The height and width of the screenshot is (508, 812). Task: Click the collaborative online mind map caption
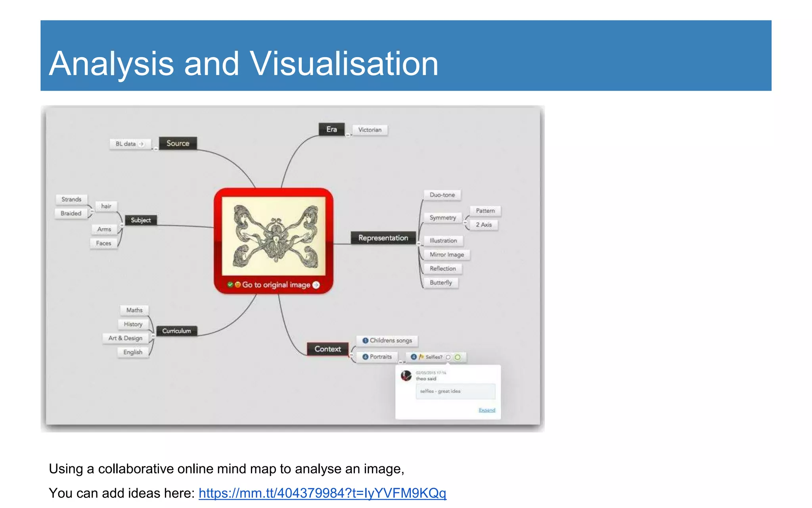click(x=226, y=469)
